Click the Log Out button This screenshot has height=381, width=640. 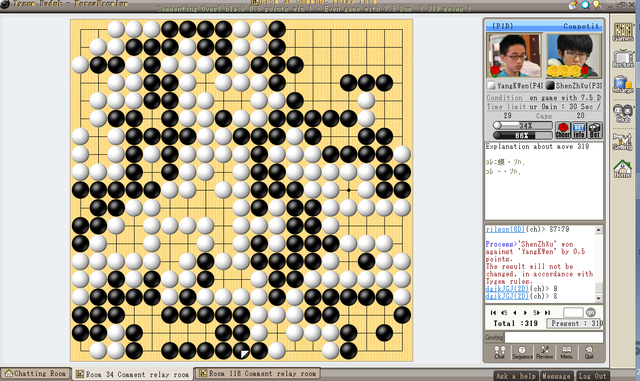pos(592,376)
